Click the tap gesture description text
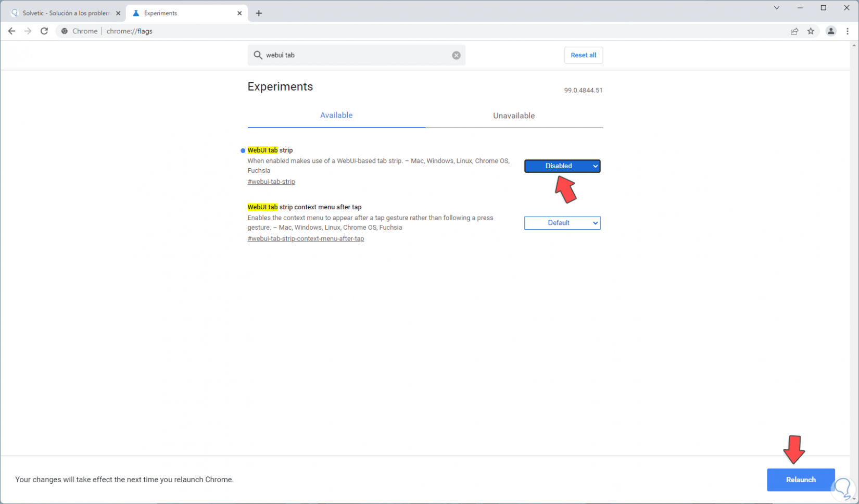The height and width of the screenshot is (504, 859). click(x=370, y=222)
